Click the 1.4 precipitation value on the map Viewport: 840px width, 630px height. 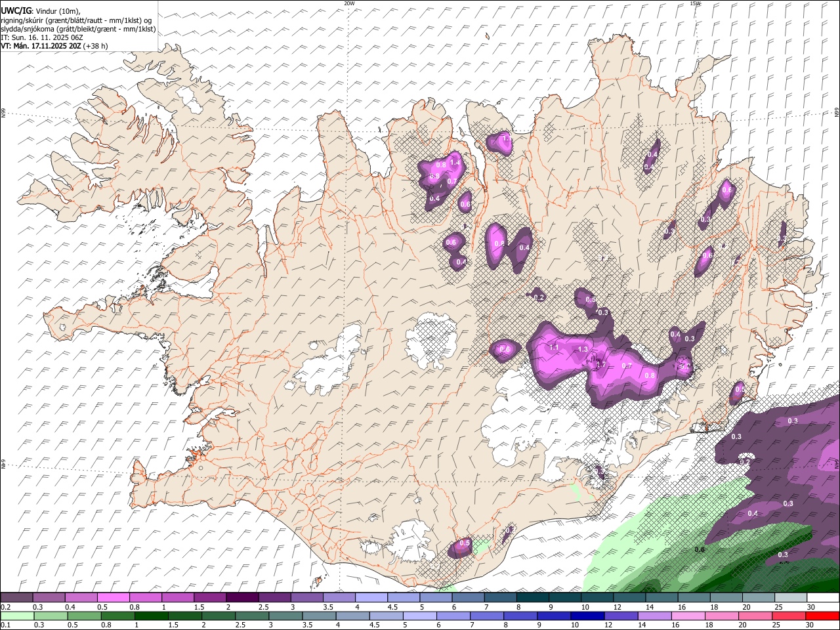454,161
